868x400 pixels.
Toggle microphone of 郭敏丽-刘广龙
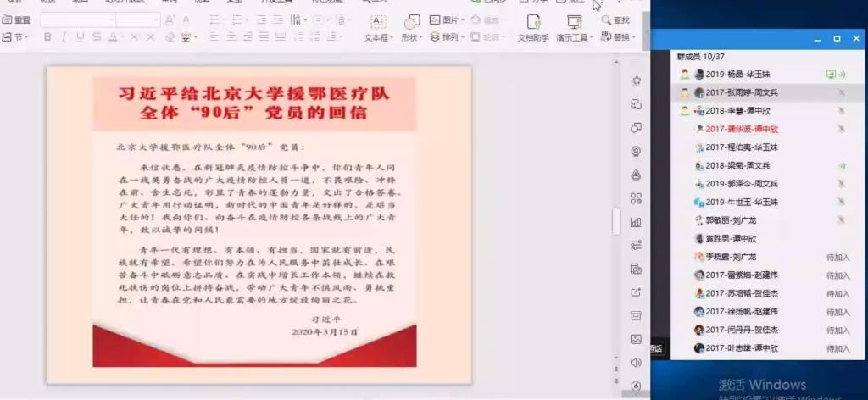coord(842,220)
